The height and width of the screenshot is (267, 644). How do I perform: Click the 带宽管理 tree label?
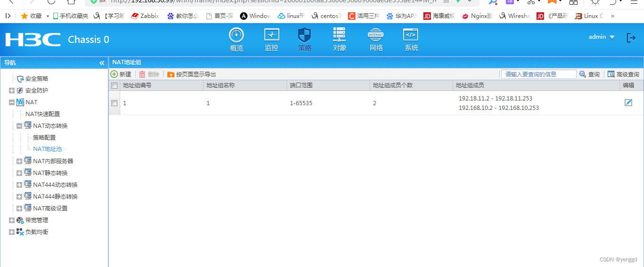37,220
